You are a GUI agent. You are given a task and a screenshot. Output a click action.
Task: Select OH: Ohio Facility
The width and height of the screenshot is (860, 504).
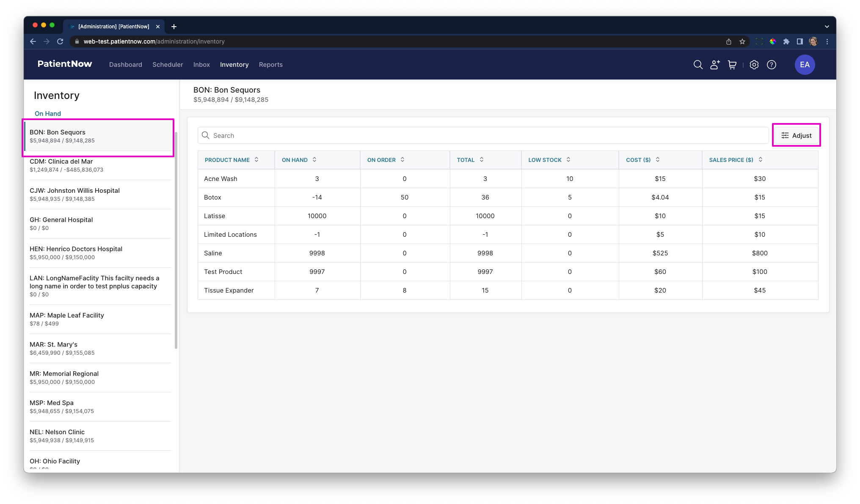[100, 462]
